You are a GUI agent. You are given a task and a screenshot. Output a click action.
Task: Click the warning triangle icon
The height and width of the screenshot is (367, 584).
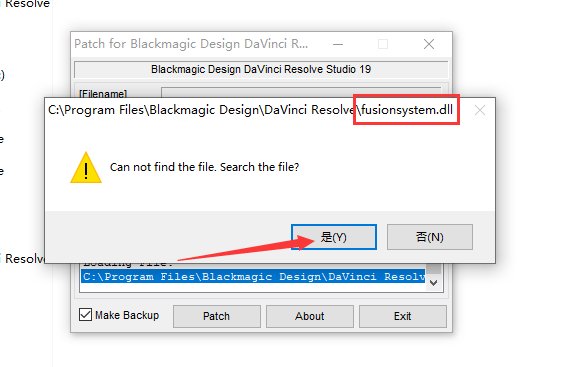tap(86, 168)
